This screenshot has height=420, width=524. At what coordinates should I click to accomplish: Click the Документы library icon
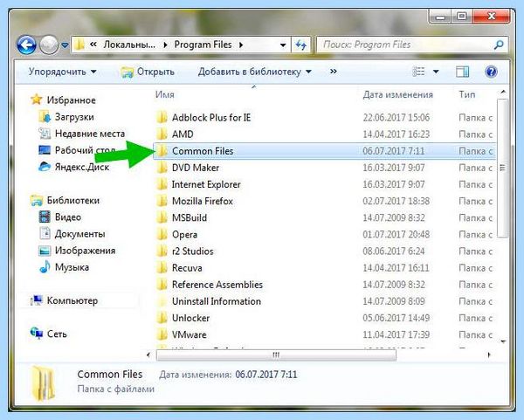pos(45,233)
